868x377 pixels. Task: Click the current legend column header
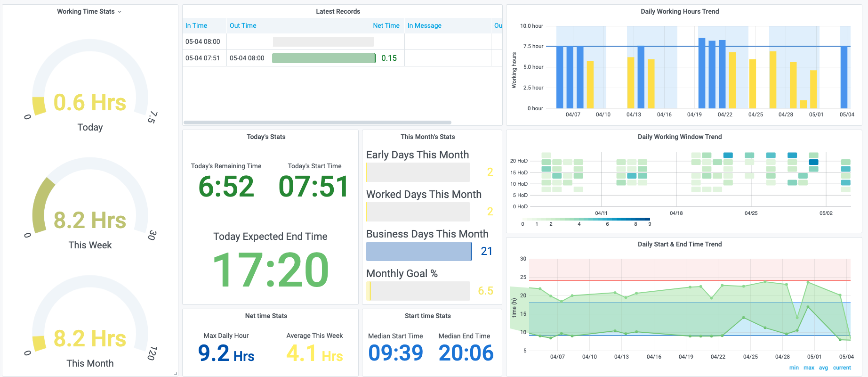(842, 368)
